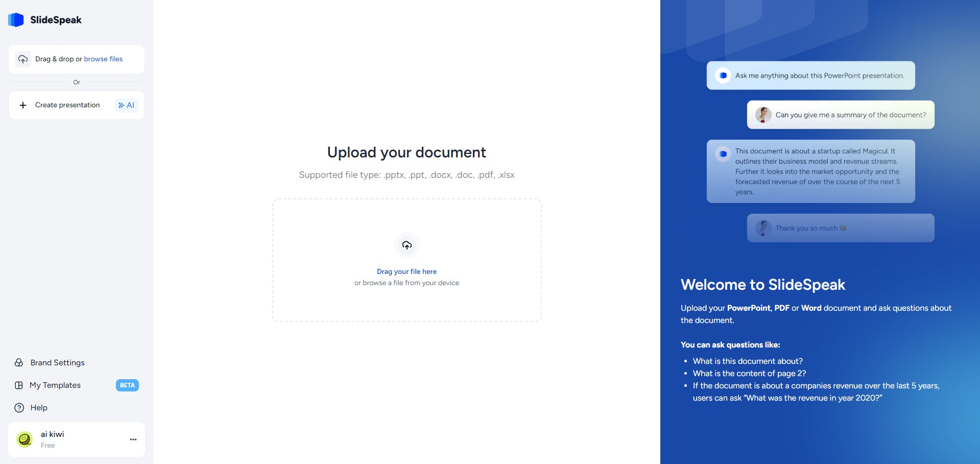The height and width of the screenshot is (464, 980).
Task: Click the SlideSpeak brand name text
Action: pyautogui.click(x=56, y=20)
